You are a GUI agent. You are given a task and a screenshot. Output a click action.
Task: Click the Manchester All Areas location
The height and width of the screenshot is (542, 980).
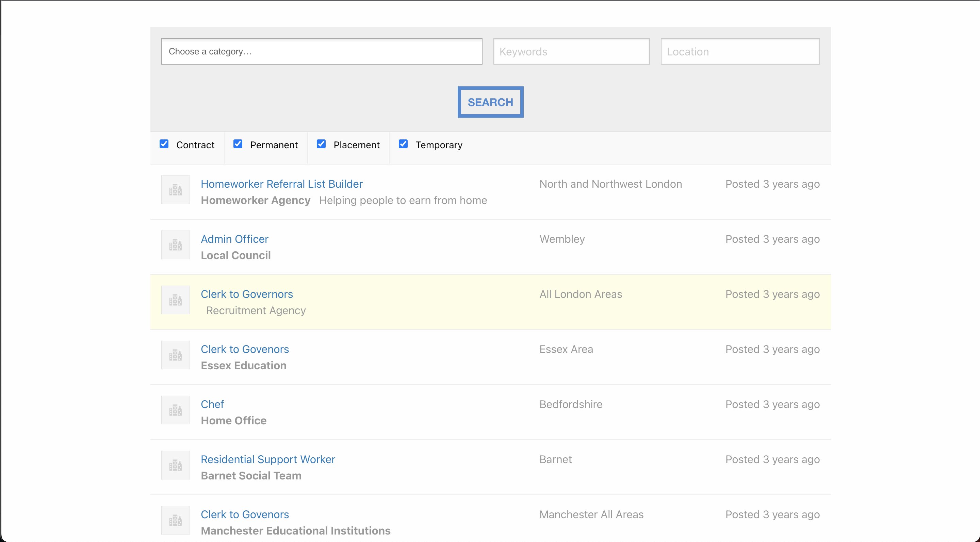(x=591, y=515)
